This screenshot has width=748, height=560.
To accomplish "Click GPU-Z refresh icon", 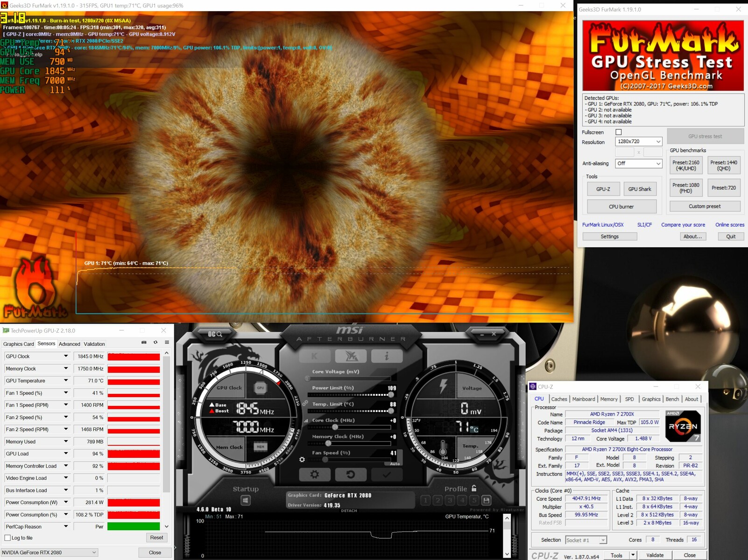I will [x=155, y=343].
